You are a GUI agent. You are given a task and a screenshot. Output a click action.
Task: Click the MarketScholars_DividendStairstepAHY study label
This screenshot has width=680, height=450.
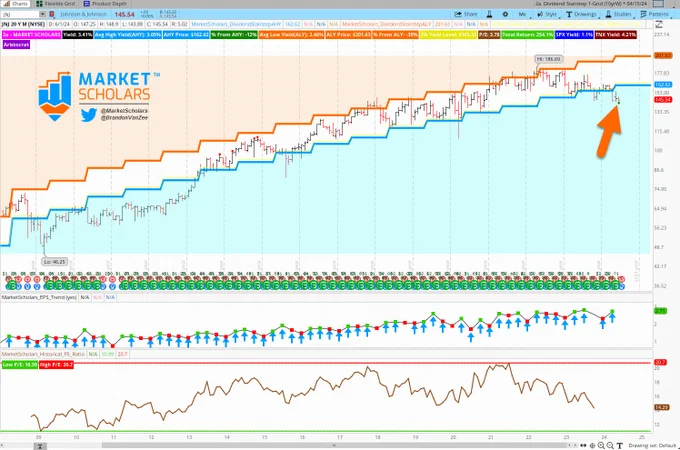(x=236, y=24)
